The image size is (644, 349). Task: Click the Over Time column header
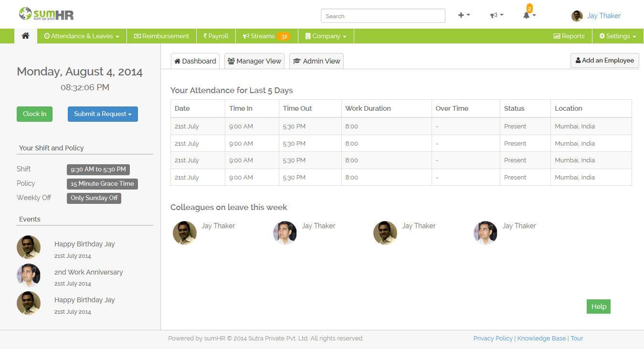point(466,108)
